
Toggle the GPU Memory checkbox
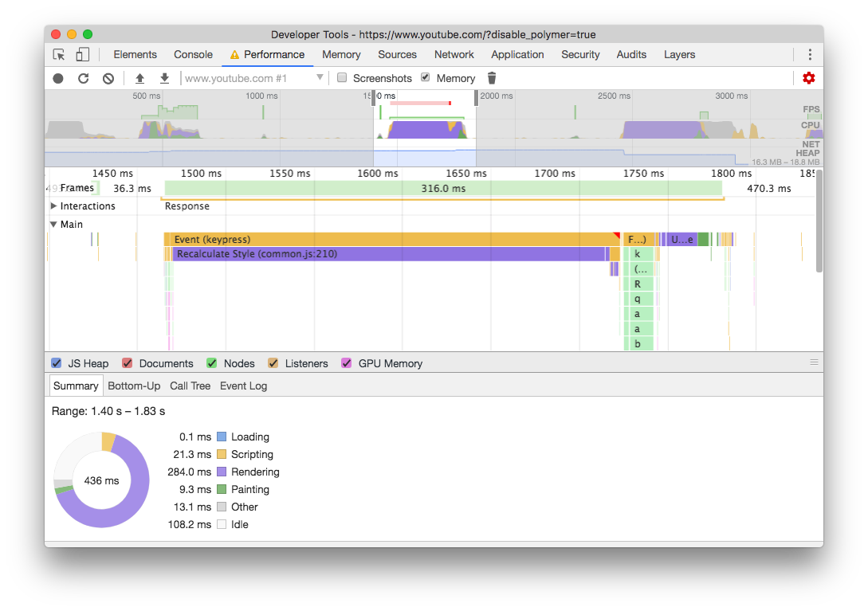pos(347,363)
